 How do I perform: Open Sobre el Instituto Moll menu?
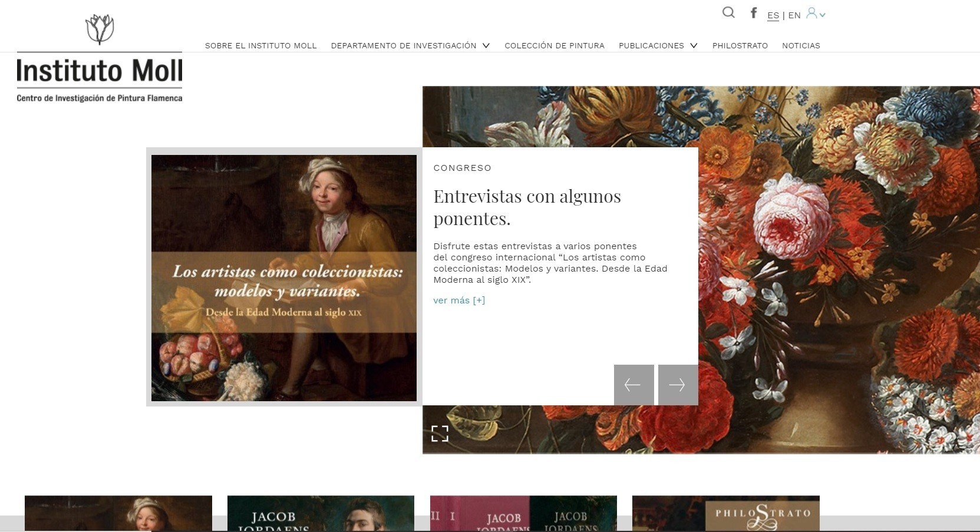click(261, 45)
